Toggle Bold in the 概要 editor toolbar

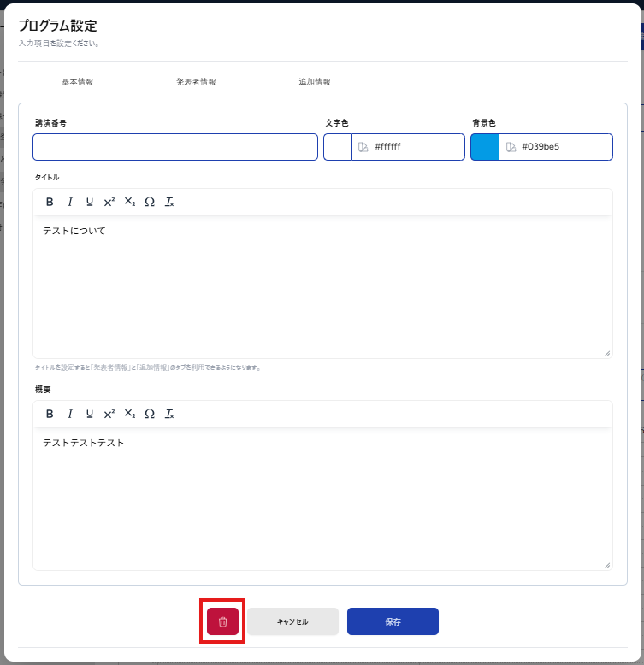50,414
